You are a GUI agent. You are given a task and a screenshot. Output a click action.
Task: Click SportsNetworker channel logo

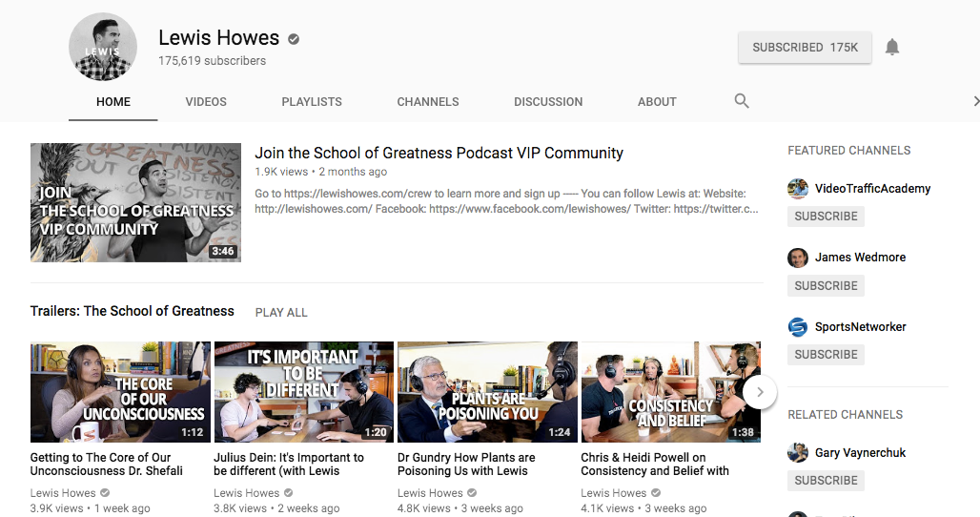798,327
